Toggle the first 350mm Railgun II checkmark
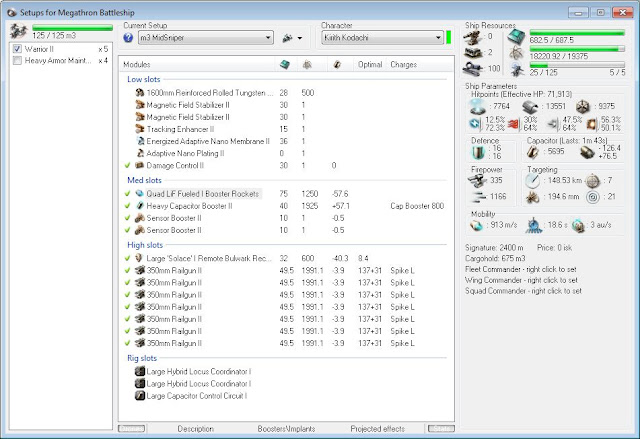This screenshot has height=439, width=640. click(128, 270)
